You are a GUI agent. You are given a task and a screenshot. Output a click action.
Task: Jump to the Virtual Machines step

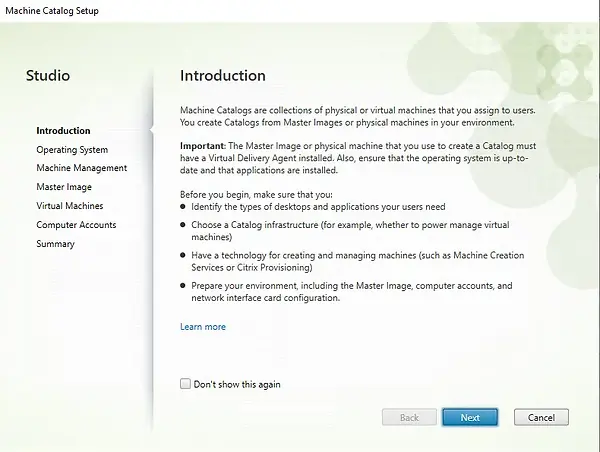point(70,206)
